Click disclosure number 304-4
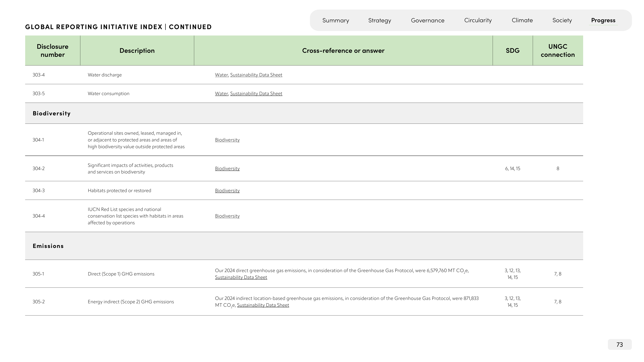644x362 pixels. [38, 216]
